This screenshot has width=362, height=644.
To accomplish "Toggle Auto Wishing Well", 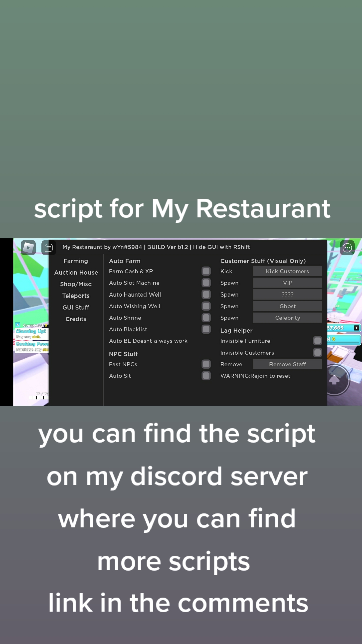I will pyautogui.click(x=206, y=306).
